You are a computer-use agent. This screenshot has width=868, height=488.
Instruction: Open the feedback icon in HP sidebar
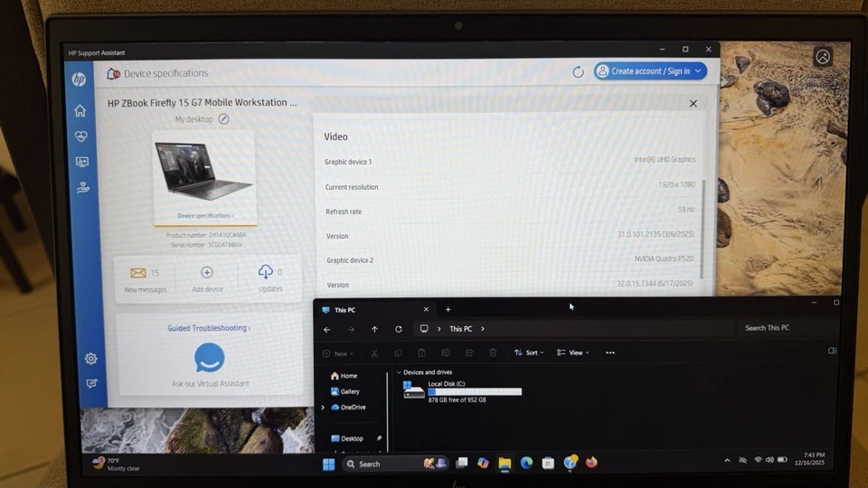coord(92,383)
